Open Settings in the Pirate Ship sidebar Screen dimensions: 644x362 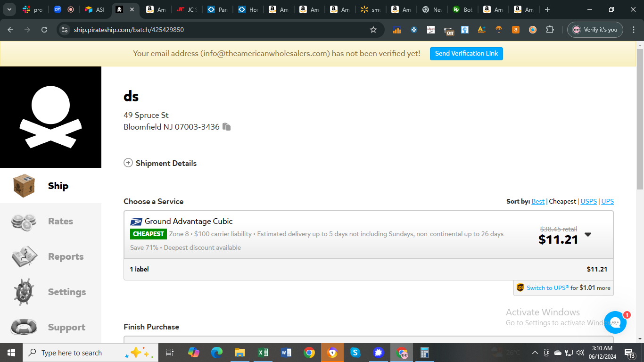[50, 292]
